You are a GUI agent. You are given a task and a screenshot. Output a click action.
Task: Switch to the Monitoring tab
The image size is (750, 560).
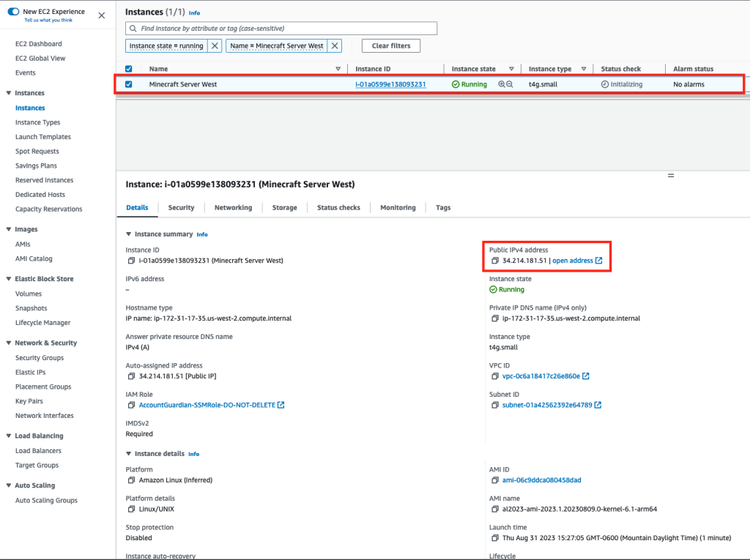pyautogui.click(x=398, y=207)
